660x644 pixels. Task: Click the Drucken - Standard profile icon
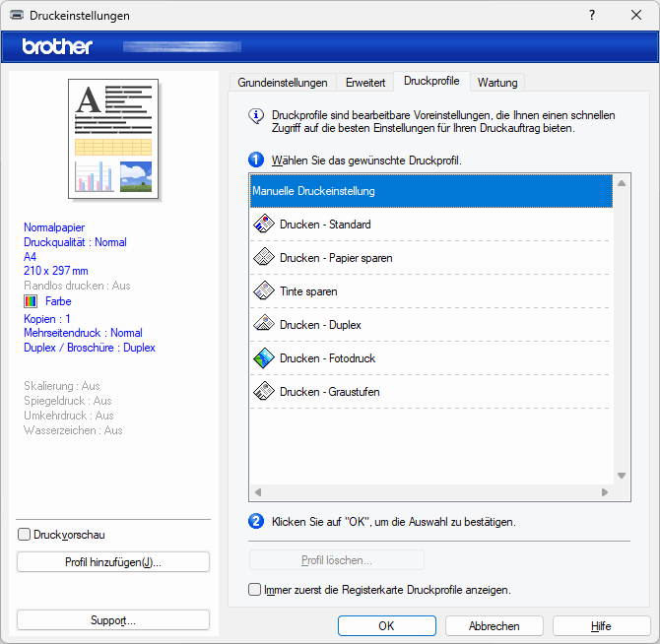(264, 224)
